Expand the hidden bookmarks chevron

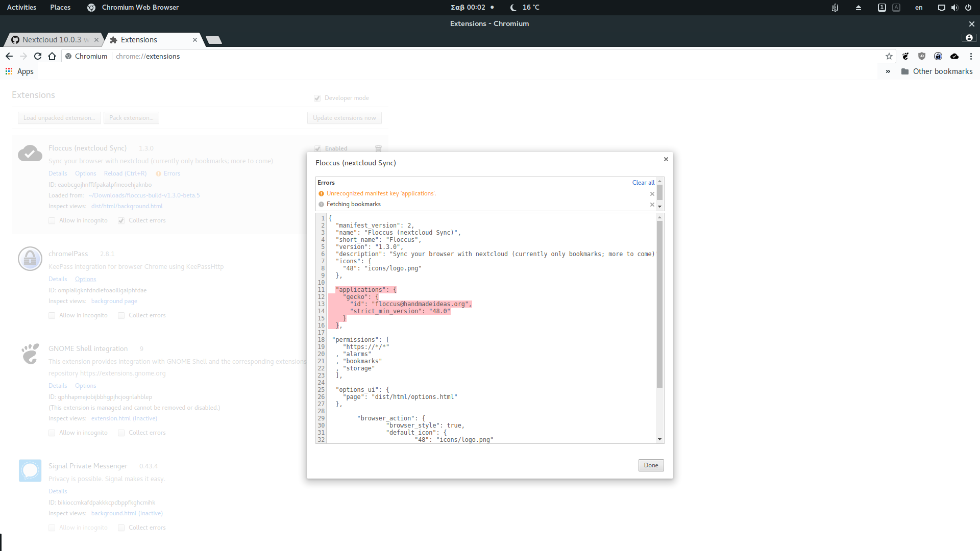(x=888, y=71)
